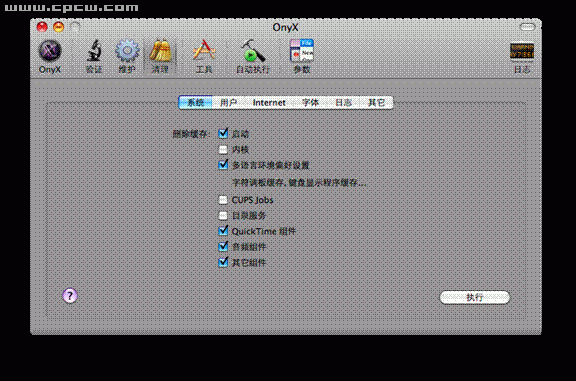Image resolution: width=576 pixels, height=381 pixels.
Task: Uncheck the 其它组件 checkbox
Action: (x=223, y=262)
